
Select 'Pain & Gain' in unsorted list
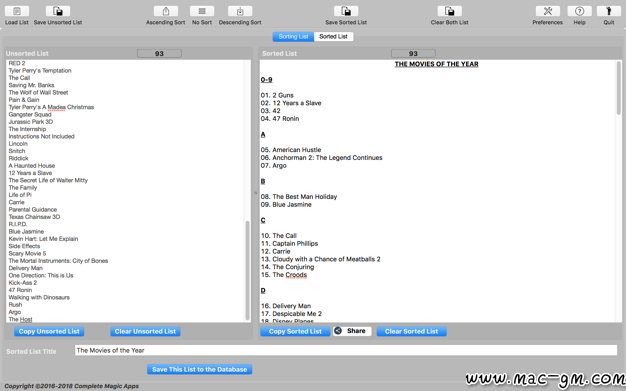click(24, 100)
